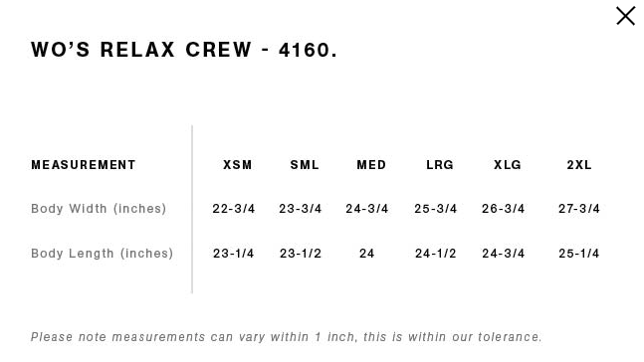
Task: Click MED body length value 24
Action: coord(366,254)
